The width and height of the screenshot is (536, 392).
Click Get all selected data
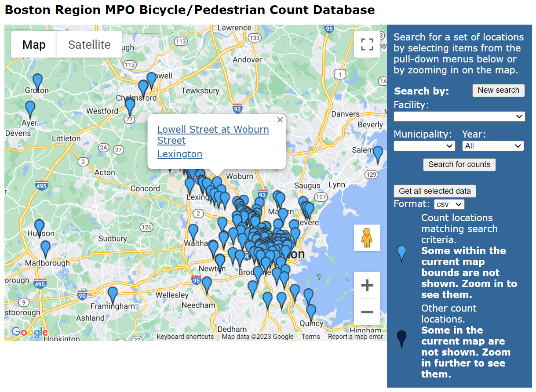(x=434, y=191)
